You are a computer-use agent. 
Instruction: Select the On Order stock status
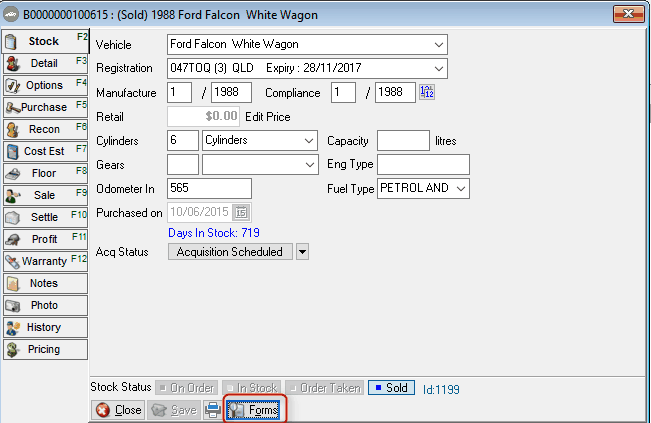click(x=187, y=388)
